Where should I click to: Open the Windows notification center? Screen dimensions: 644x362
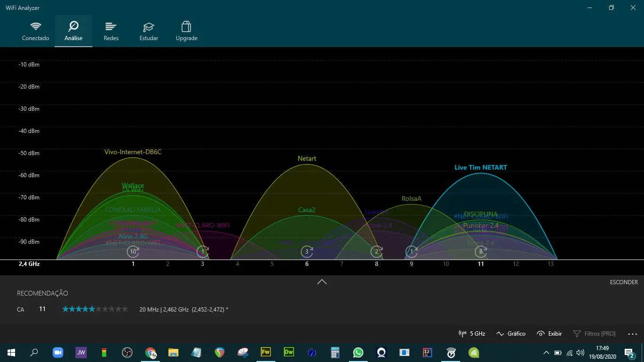pos(629,353)
